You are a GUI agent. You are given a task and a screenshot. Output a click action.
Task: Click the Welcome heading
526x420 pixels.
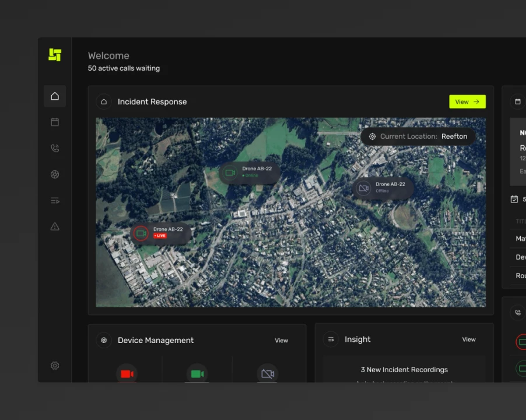pos(108,55)
